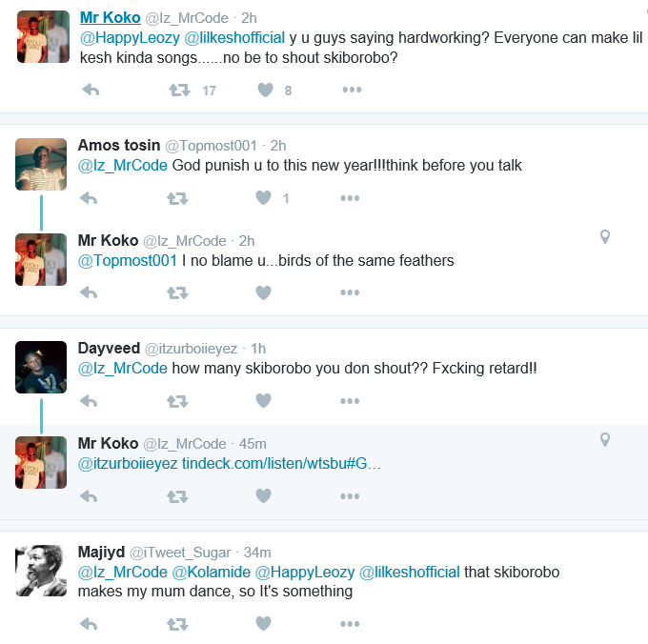Reply to Mr Koko's skiborobo tweet

pyautogui.click(x=91, y=91)
